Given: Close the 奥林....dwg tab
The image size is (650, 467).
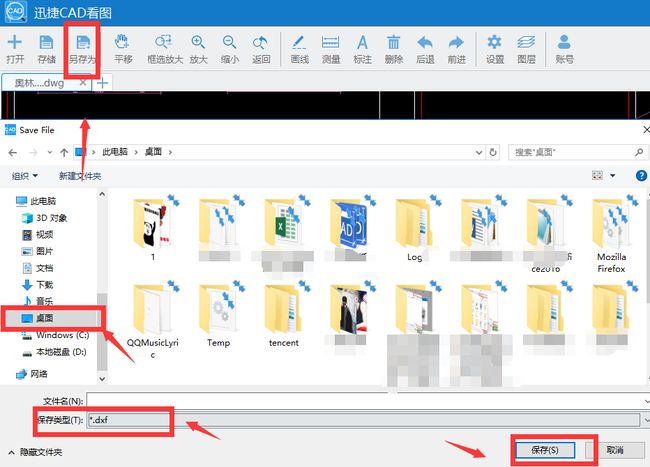Looking at the screenshot, I should click(x=82, y=82).
